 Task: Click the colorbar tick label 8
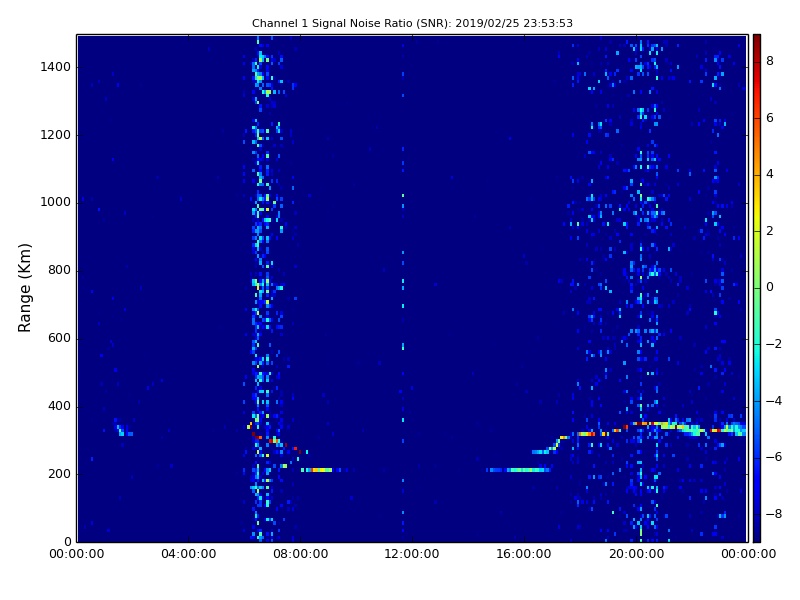point(770,61)
